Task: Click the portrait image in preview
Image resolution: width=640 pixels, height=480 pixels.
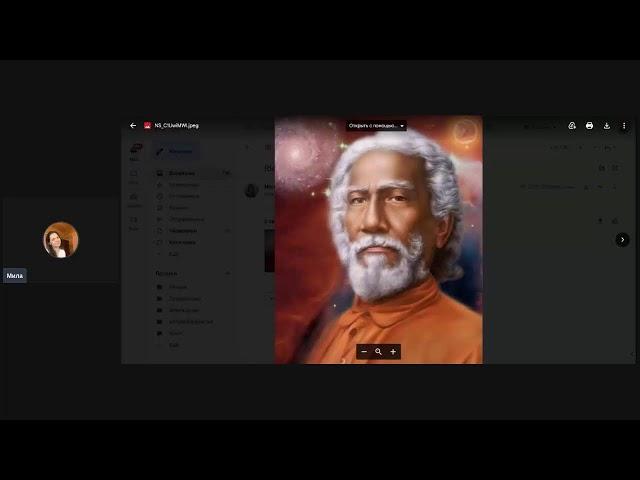Action: [x=379, y=240]
